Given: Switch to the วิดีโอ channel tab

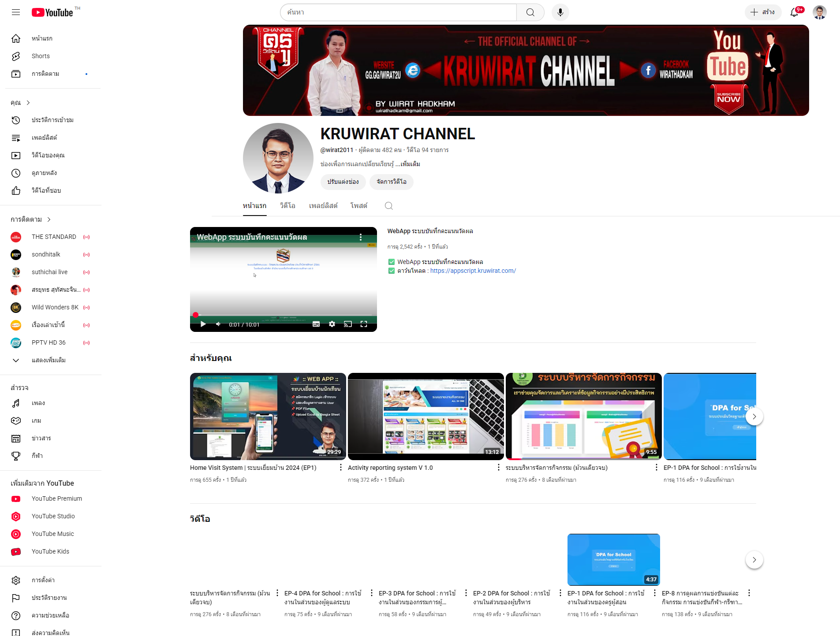Looking at the screenshot, I should (287, 206).
